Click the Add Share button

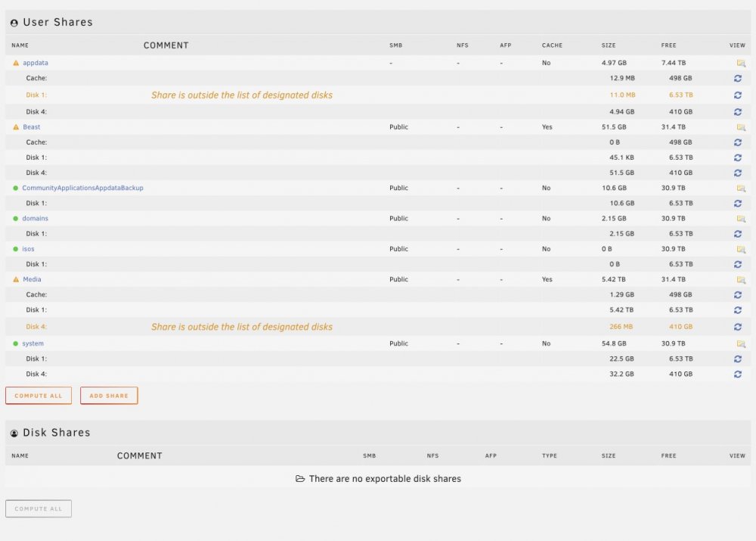109,396
